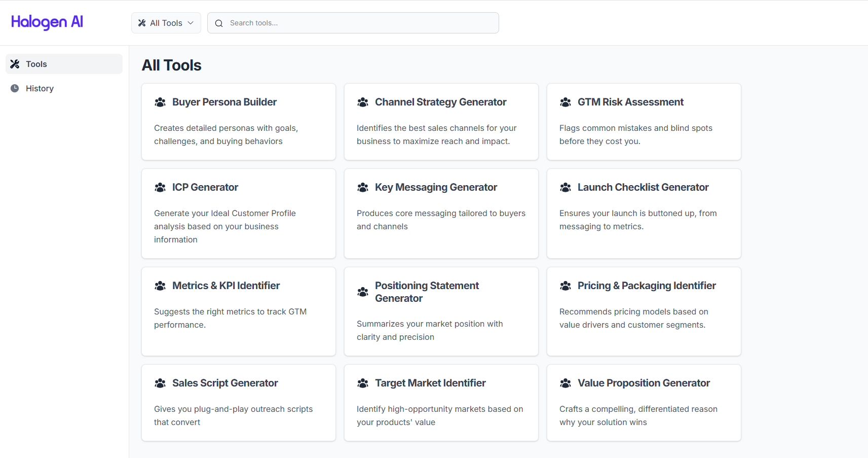Click the icon beside ICP Generator
Screen dimensions: 868x458
tap(160, 188)
